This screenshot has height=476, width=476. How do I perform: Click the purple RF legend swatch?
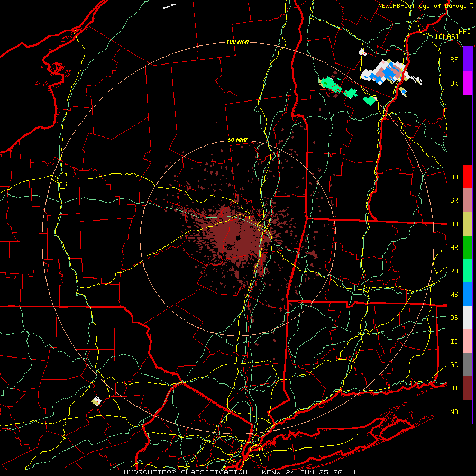point(467,59)
